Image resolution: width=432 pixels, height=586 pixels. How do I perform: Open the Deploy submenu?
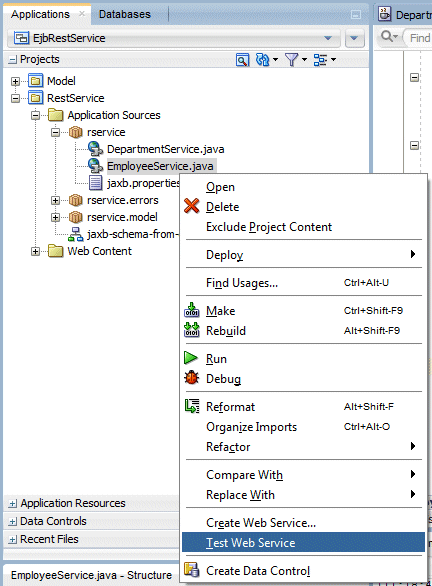pyautogui.click(x=303, y=254)
